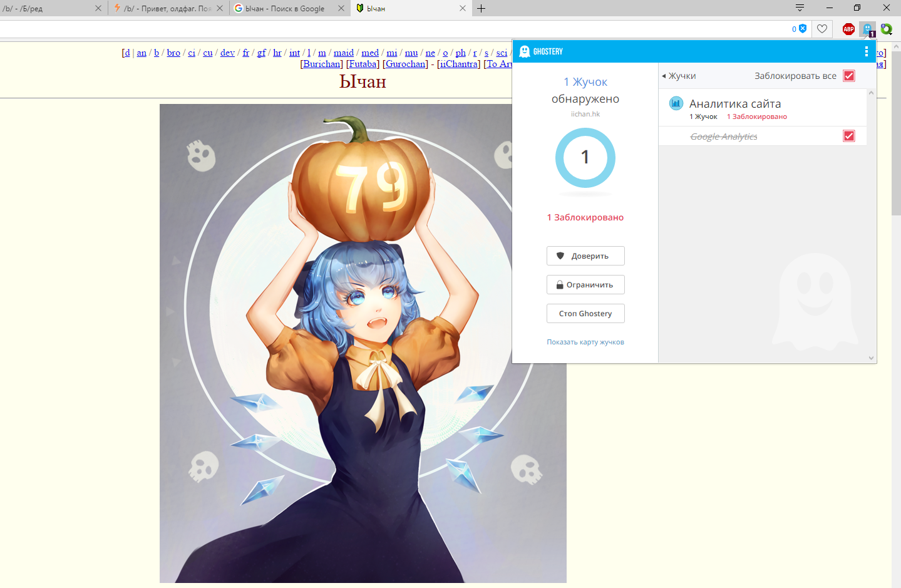This screenshot has width=901, height=588.
Task: Open the /fr/ board link
Action: [x=246, y=53]
